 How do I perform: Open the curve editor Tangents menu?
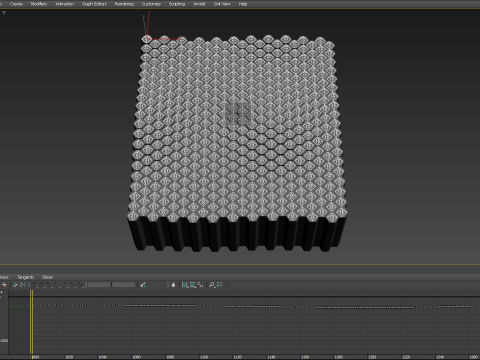25,277
